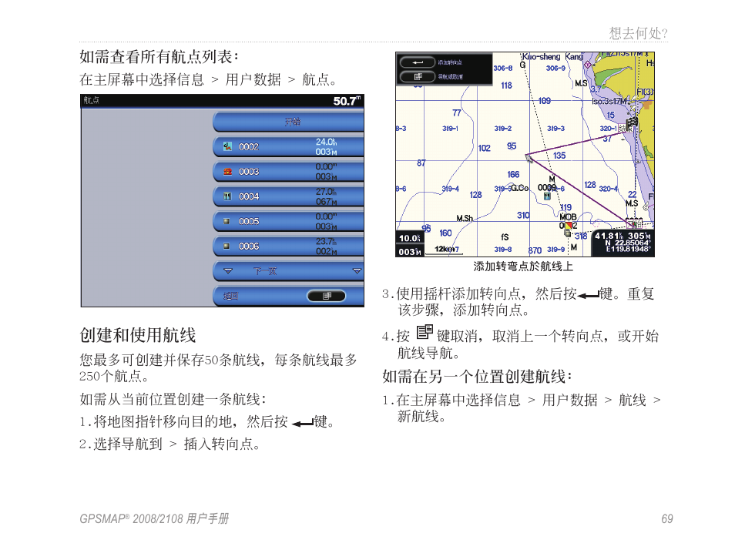The height and width of the screenshot is (560, 735).
Task: Select waypoint 0005 row
Action: tap(288, 221)
